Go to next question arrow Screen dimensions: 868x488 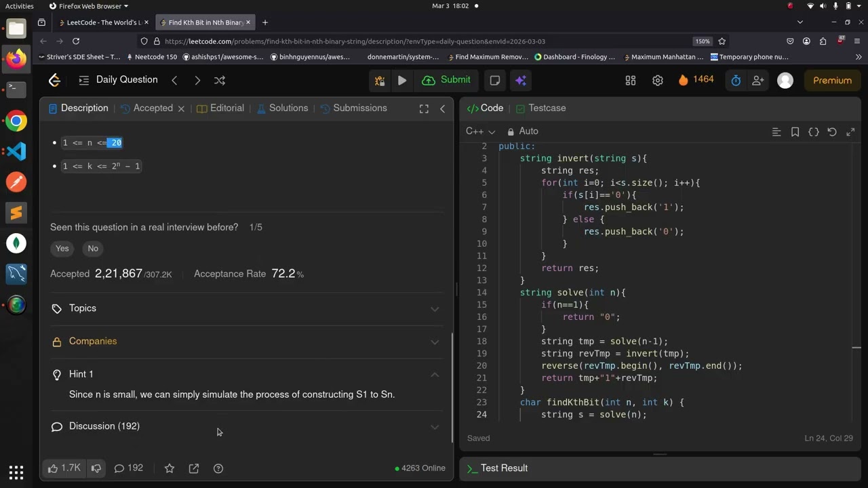pos(197,80)
